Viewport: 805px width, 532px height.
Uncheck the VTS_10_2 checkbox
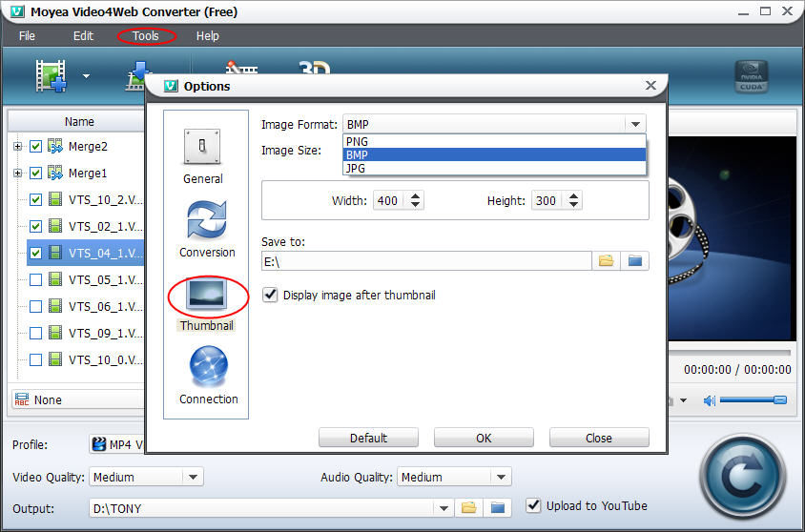tap(35, 199)
